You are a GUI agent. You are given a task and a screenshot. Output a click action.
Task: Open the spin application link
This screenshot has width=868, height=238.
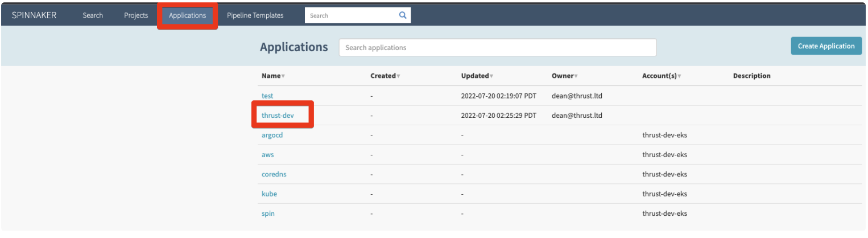tap(268, 214)
